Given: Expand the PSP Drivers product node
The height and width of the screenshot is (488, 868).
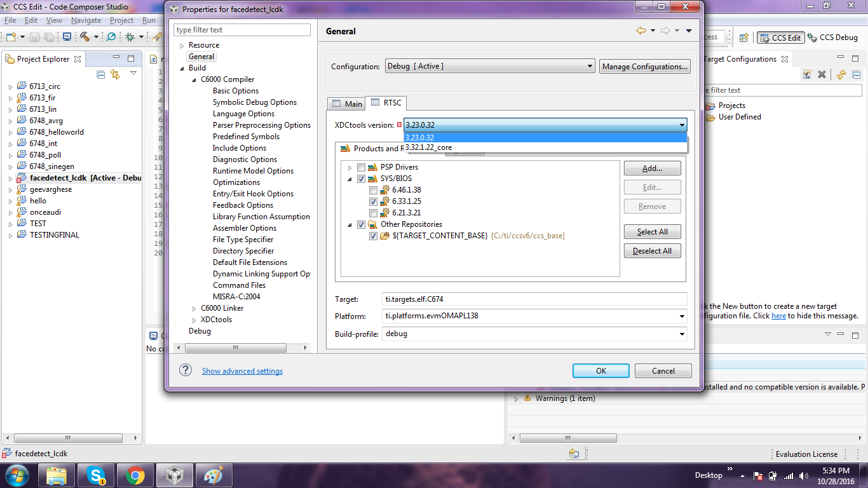Looking at the screenshot, I should (x=349, y=168).
